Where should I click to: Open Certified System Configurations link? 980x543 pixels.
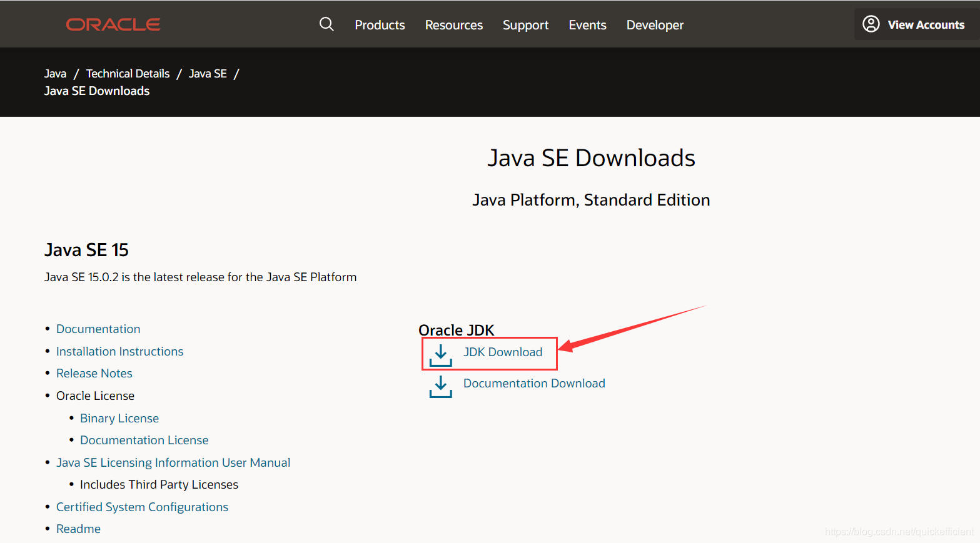(142, 507)
